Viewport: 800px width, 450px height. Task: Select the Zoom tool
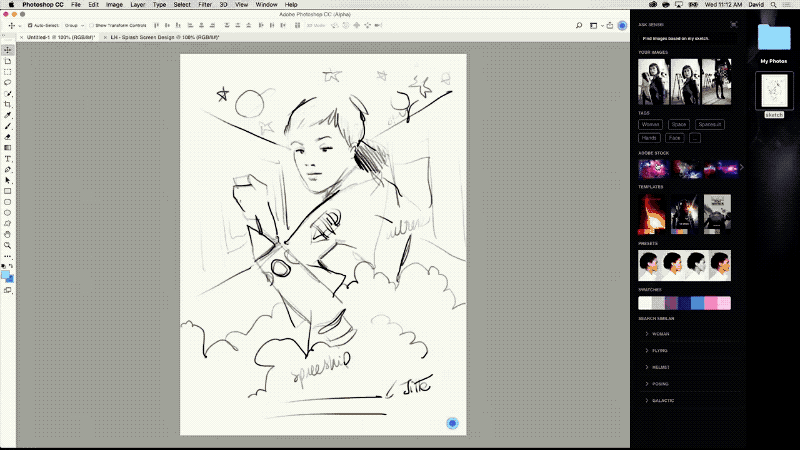point(8,245)
